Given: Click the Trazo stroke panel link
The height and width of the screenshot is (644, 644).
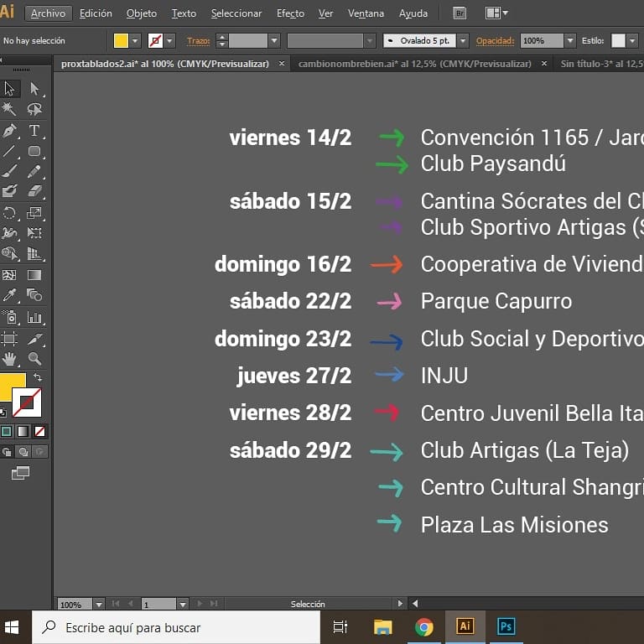Looking at the screenshot, I should point(199,40).
